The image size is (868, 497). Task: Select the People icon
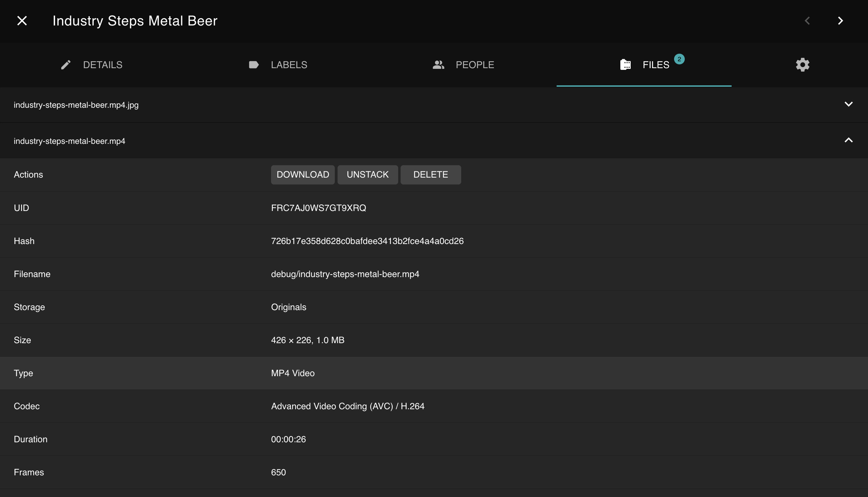tap(438, 65)
